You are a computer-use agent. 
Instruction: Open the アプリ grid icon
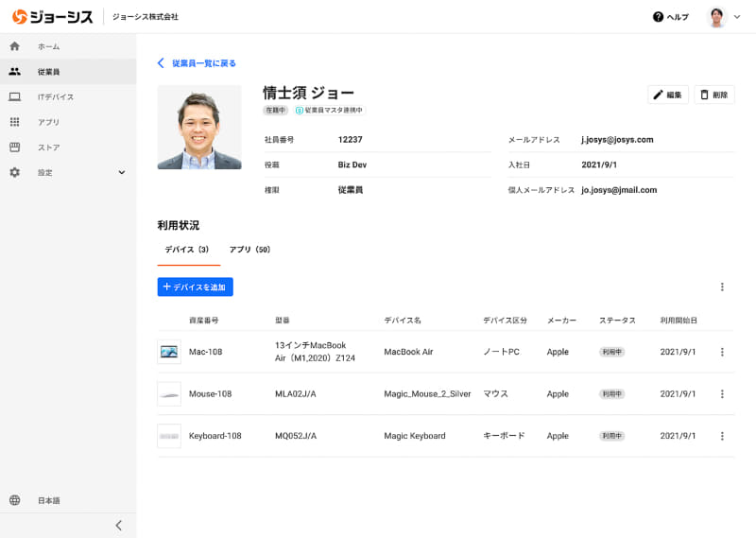point(15,122)
